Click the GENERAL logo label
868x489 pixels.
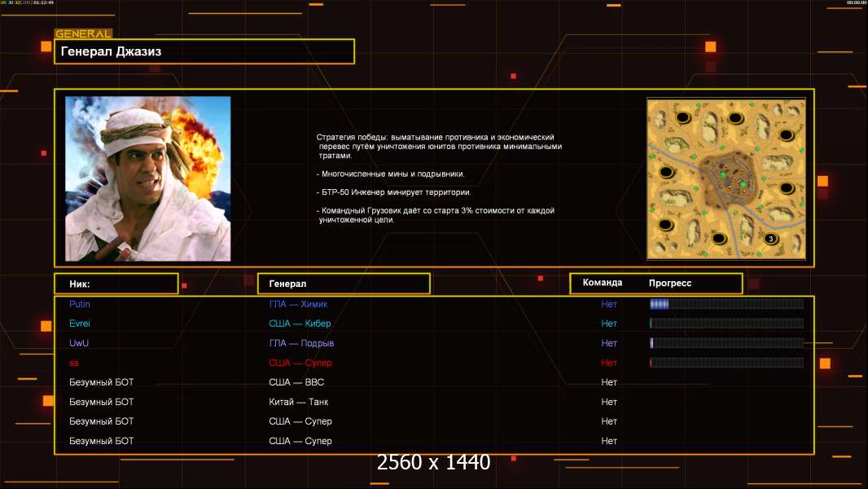tap(84, 33)
